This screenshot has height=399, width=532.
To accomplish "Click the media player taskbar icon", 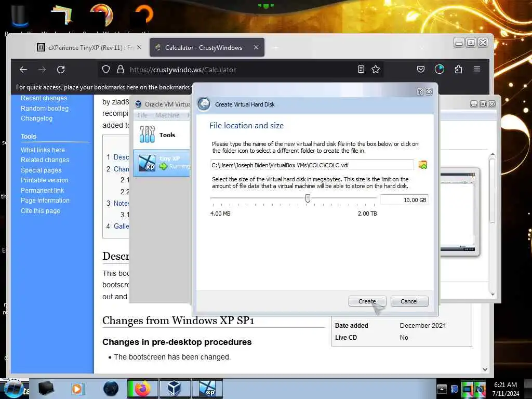I will [77, 389].
